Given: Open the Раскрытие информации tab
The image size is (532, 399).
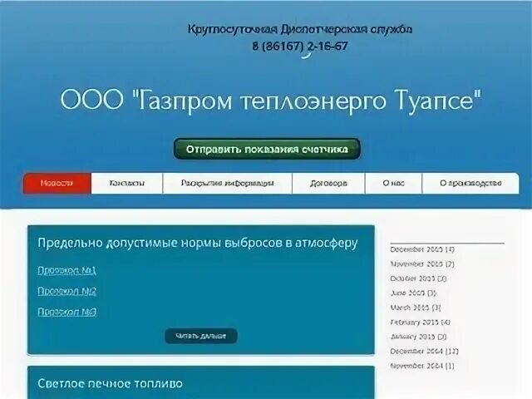Looking at the screenshot, I should coord(227,183).
